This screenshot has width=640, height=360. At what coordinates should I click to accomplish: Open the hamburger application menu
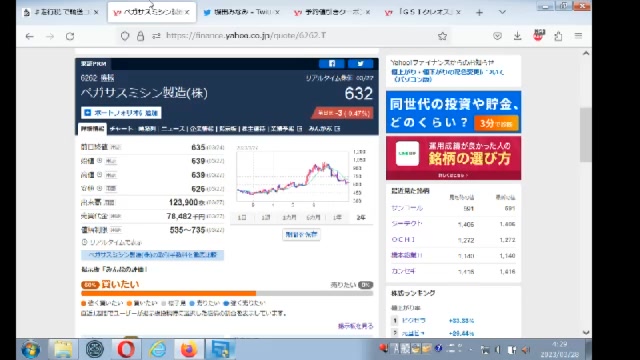[578, 36]
